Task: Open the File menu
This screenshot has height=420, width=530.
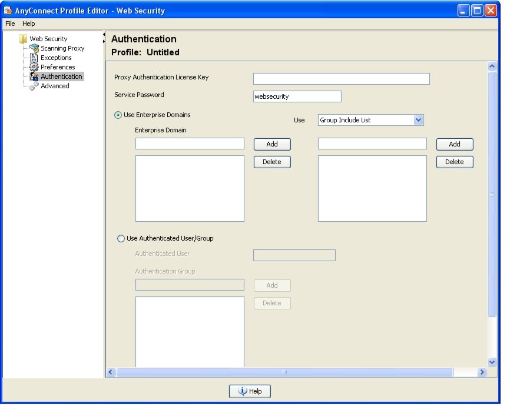Action: 10,24
